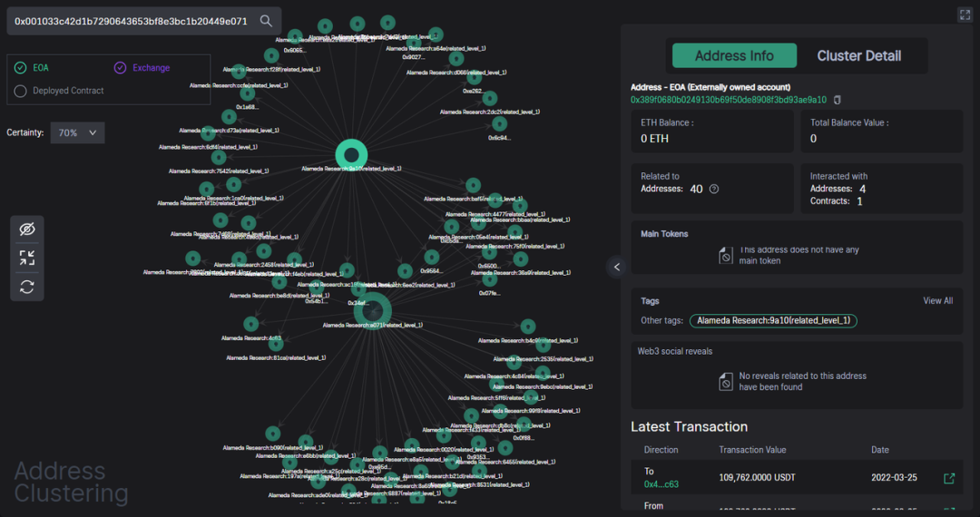Refresh the graph with the reload icon
The width and height of the screenshot is (980, 517).
click(x=27, y=287)
